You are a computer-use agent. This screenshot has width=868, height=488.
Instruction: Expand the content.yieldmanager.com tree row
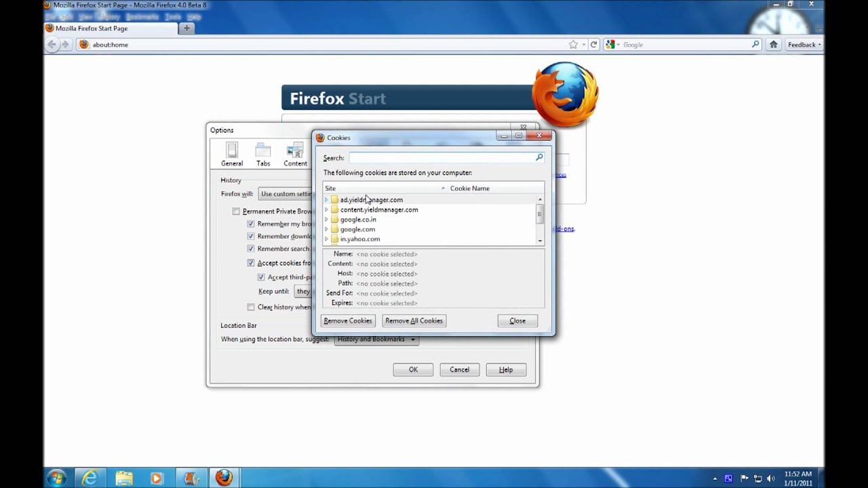(x=326, y=209)
